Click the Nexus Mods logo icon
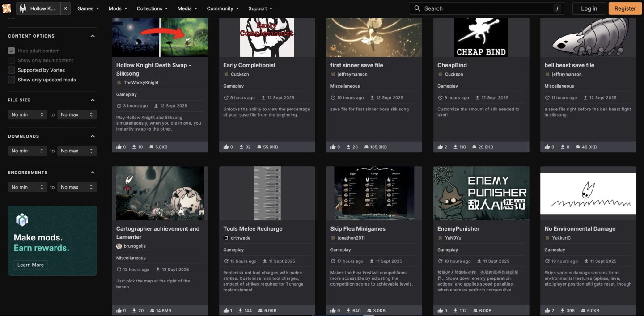 [x=7, y=8]
